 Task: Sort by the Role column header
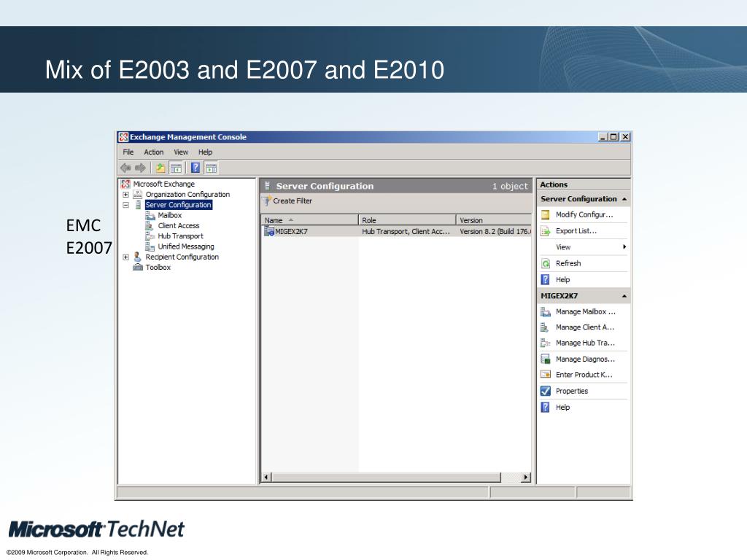click(407, 220)
